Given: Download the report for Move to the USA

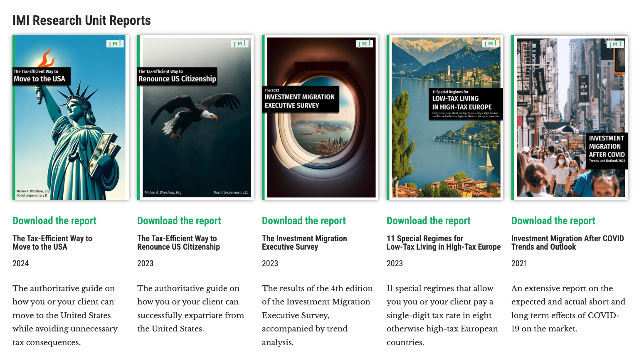Looking at the screenshot, I should [x=54, y=221].
